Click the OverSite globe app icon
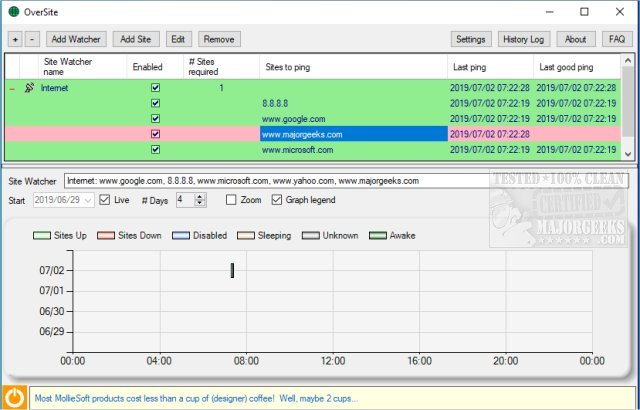The height and width of the screenshot is (410, 640). point(14,12)
